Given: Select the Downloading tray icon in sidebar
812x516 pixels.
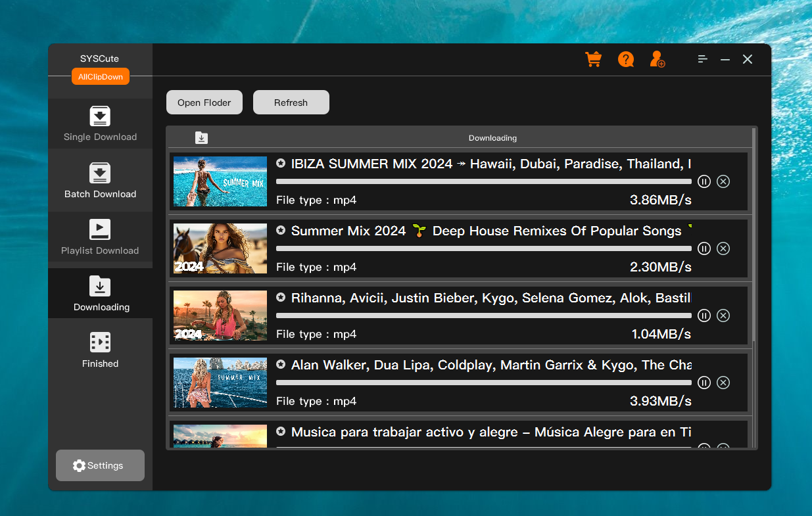Looking at the screenshot, I should point(100,287).
